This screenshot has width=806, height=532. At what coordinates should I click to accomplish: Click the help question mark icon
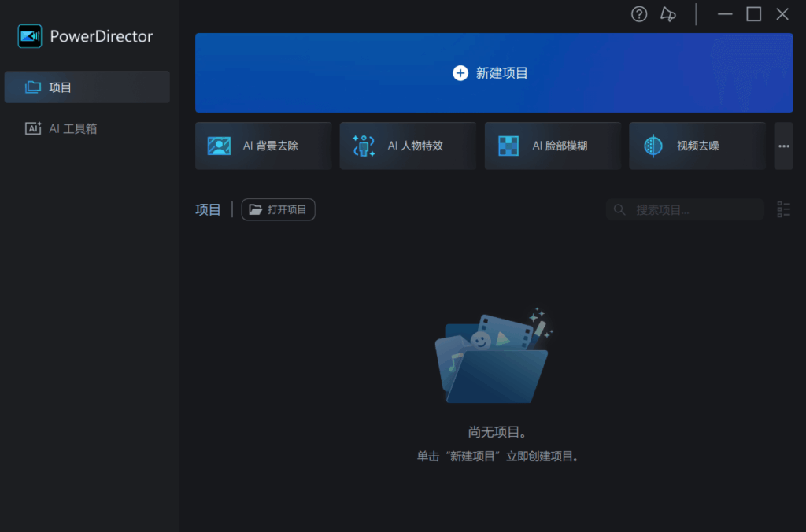(638, 14)
